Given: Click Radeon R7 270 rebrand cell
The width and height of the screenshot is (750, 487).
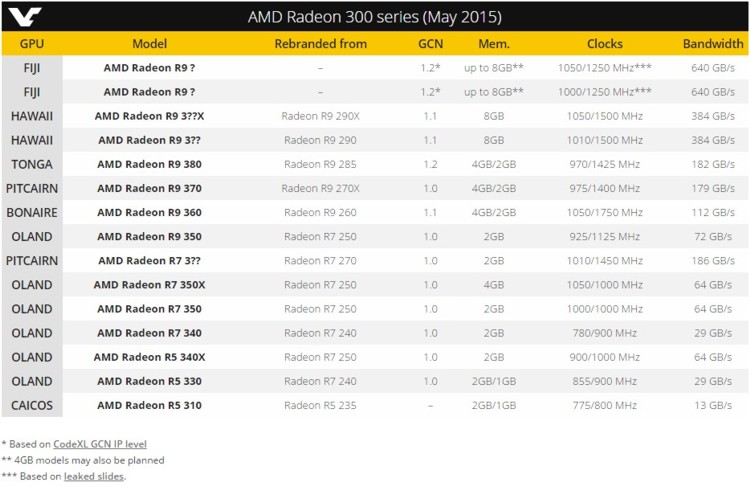Looking at the screenshot, I should point(320,261).
